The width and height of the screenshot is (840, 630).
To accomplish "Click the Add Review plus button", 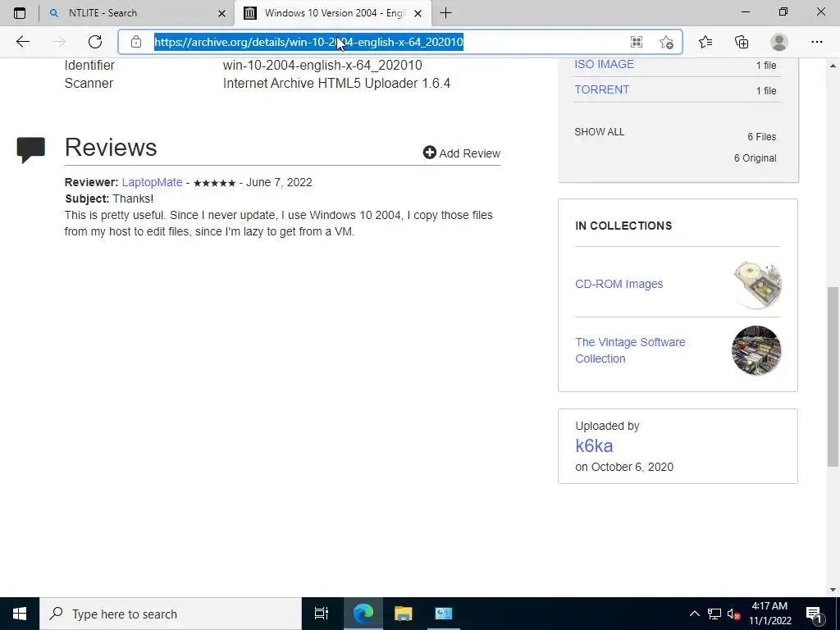I will 461,153.
